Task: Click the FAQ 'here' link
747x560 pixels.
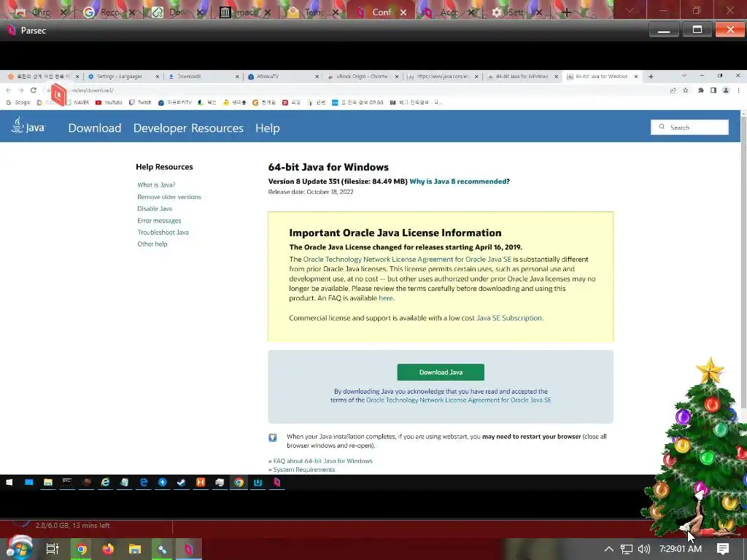Action: point(385,298)
